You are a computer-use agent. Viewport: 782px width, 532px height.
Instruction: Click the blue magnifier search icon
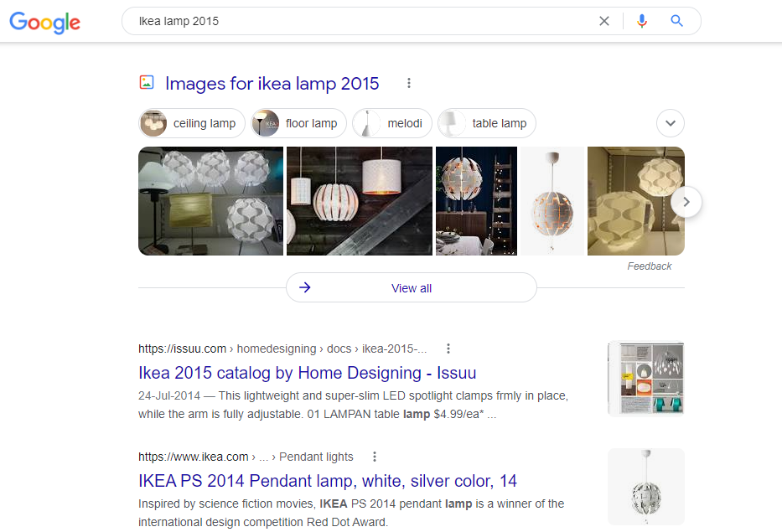[676, 21]
